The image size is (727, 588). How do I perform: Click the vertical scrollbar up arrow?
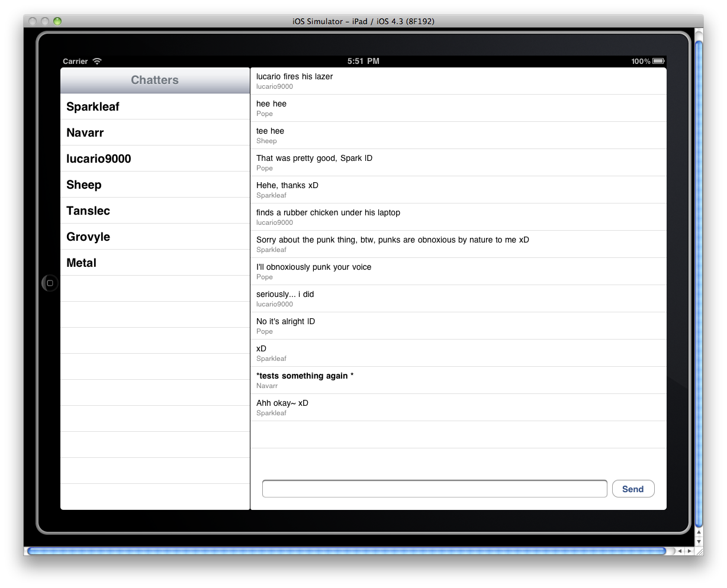point(699,532)
